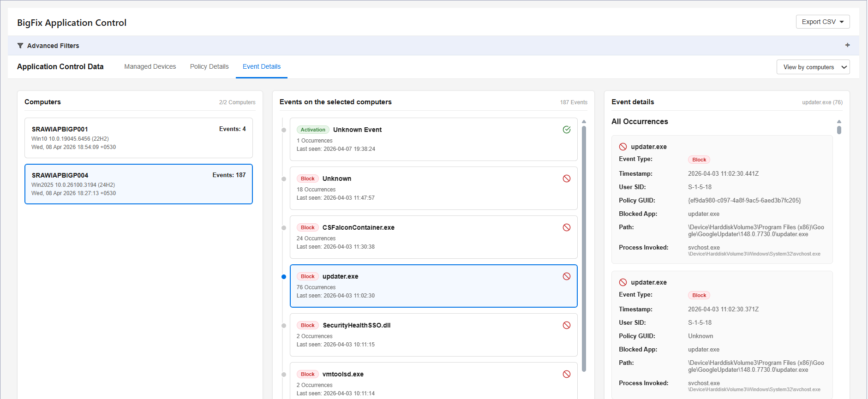Select computer SRAWIAPBIGP001 card
The height and width of the screenshot is (399, 868).
coord(138,138)
